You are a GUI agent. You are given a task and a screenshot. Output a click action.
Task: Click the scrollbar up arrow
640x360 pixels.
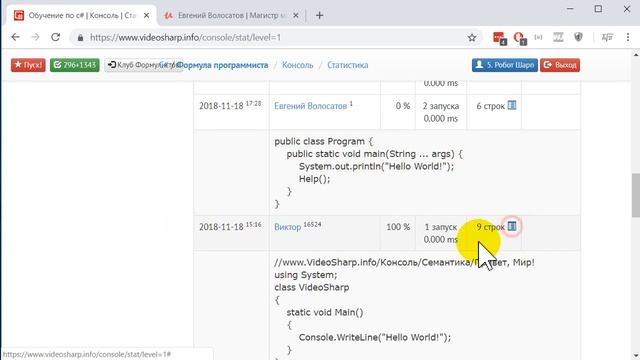(636, 54)
